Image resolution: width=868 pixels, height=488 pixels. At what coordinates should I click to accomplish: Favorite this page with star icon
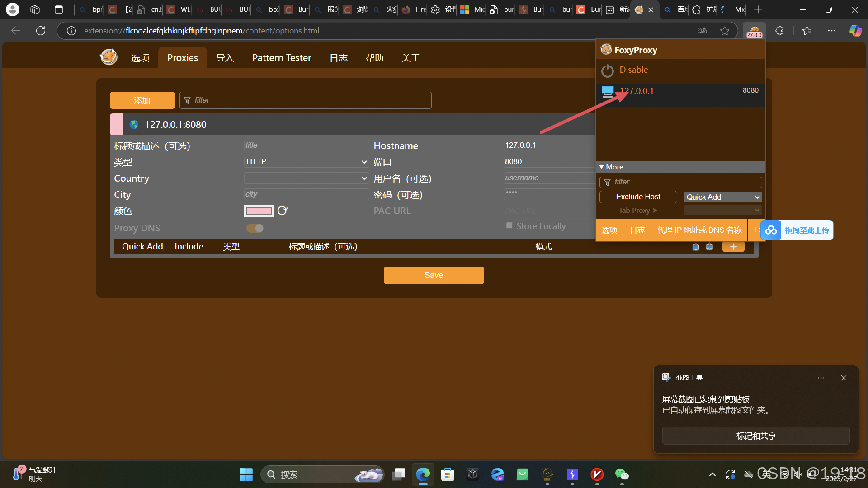coord(725,31)
